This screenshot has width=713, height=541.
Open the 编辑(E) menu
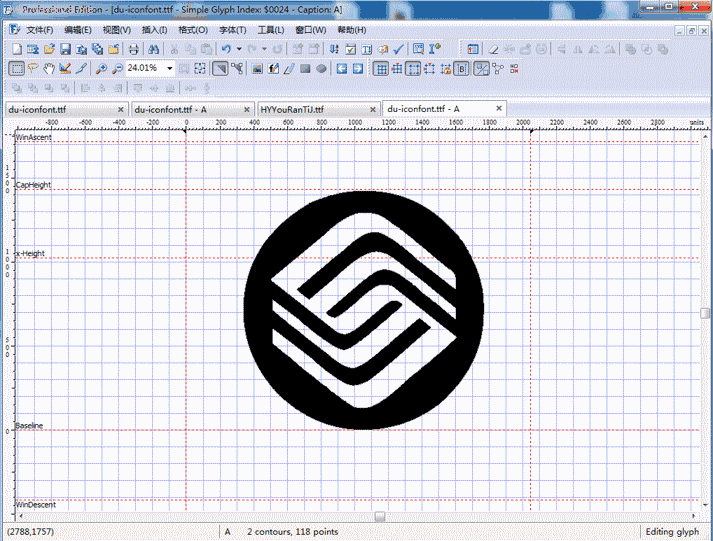point(78,30)
